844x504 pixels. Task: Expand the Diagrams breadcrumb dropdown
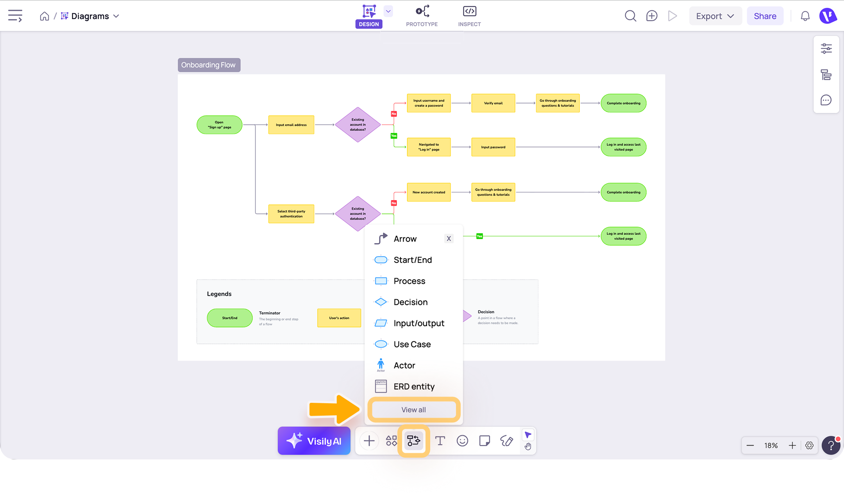pyautogui.click(x=116, y=16)
